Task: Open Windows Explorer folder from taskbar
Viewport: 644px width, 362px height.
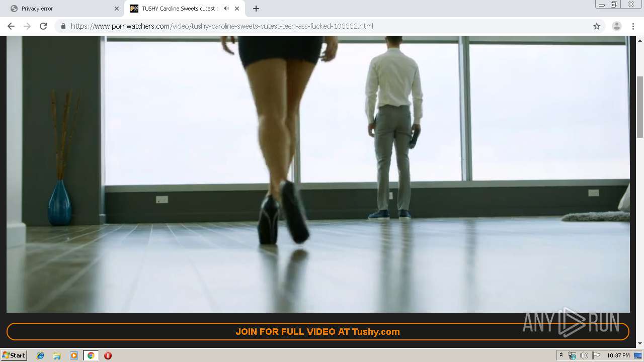Action: 57,355
